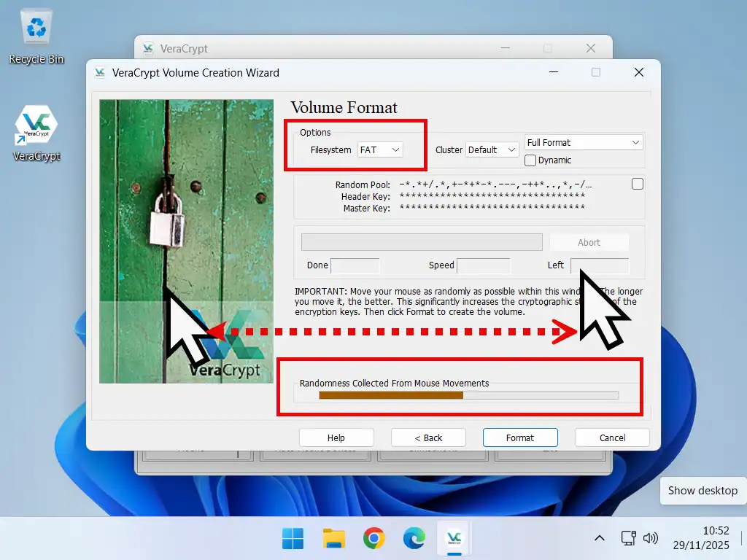Cancel the volume creation wizard
Screen dimensions: 747x560
click(x=611, y=437)
